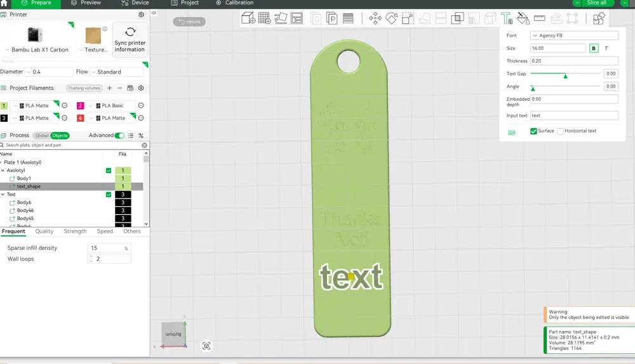Select the Color painting bucket tool

pyautogui.click(x=523, y=18)
